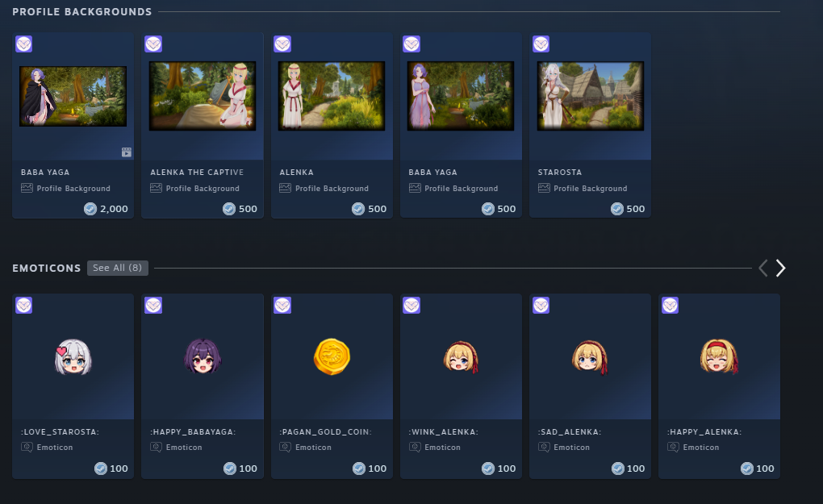The height and width of the screenshot is (504, 823).
Task: Click the :LOVE_STAROSTA: label
Action: (60, 432)
